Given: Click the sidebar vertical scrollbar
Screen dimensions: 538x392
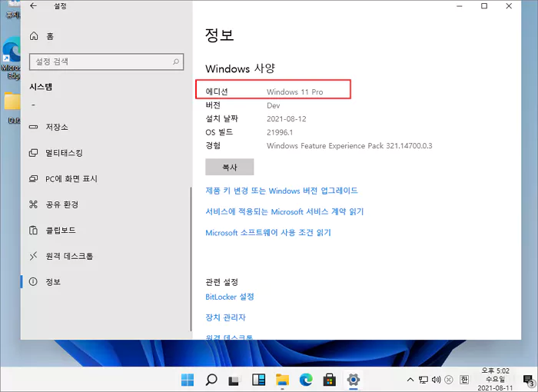Looking at the screenshot, I should (191, 259).
